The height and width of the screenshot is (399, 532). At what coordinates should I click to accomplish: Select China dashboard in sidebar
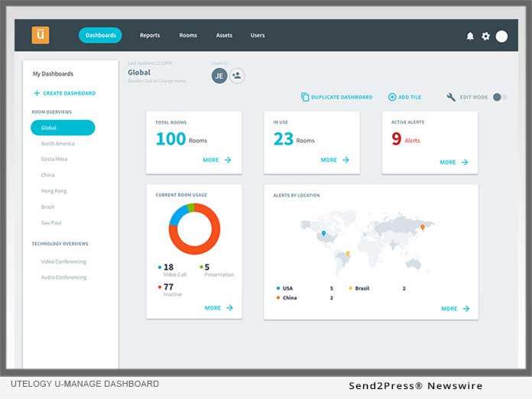click(48, 175)
